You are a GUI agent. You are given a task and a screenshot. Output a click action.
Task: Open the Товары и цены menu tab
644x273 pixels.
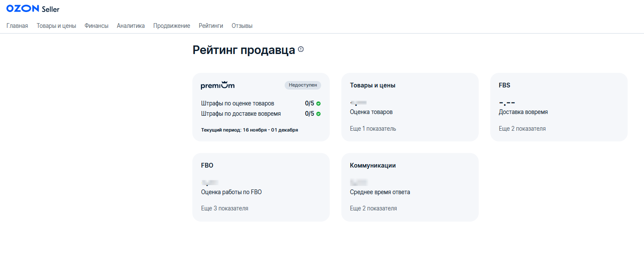click(x=56, y=26)
